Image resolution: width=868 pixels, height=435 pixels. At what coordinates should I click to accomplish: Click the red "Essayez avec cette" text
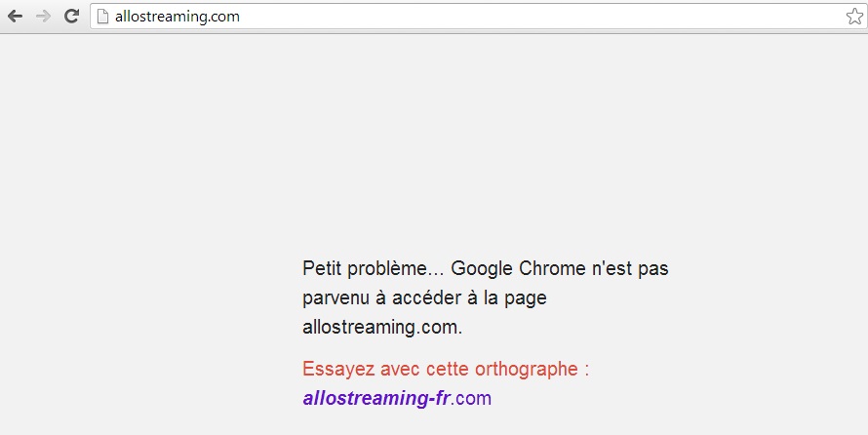[386, 370]
